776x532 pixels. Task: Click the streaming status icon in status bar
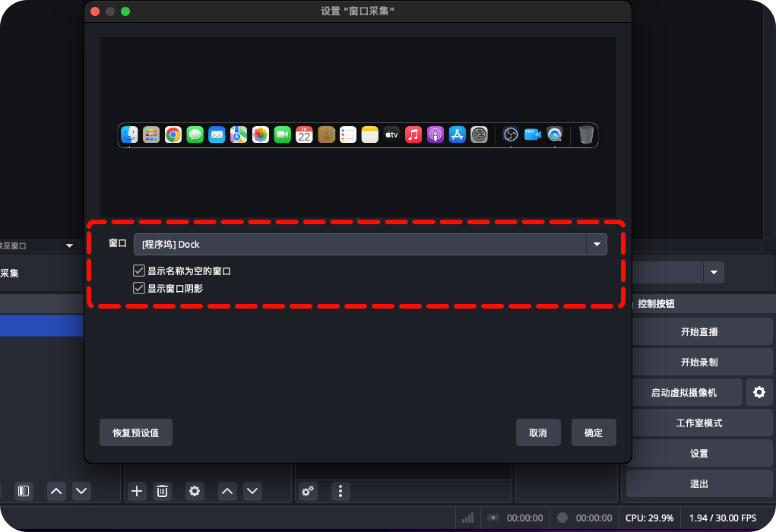[x=493, y=518]
